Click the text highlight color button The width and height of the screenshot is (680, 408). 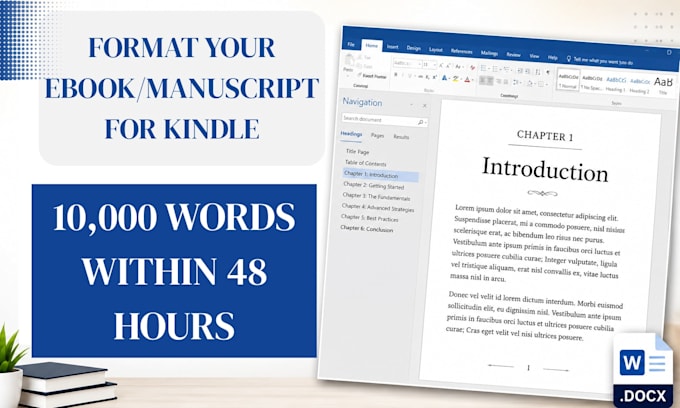coord(455,78)
